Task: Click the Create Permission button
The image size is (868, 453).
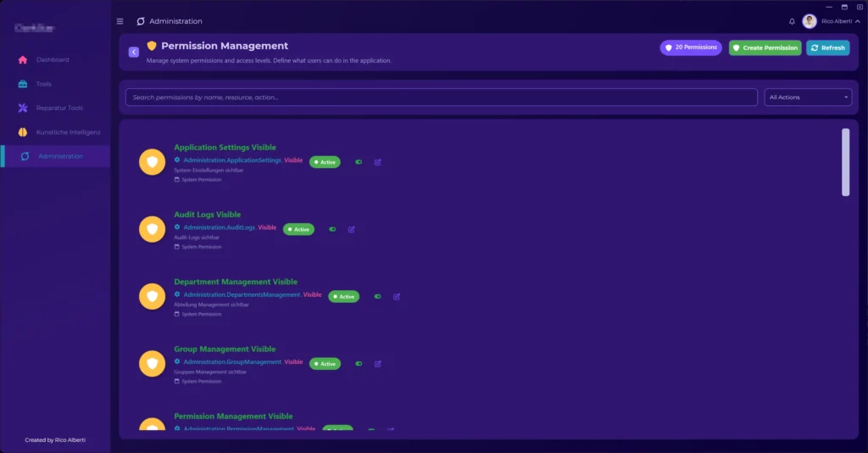Action: pyautogui.click(x=765, y=48)
